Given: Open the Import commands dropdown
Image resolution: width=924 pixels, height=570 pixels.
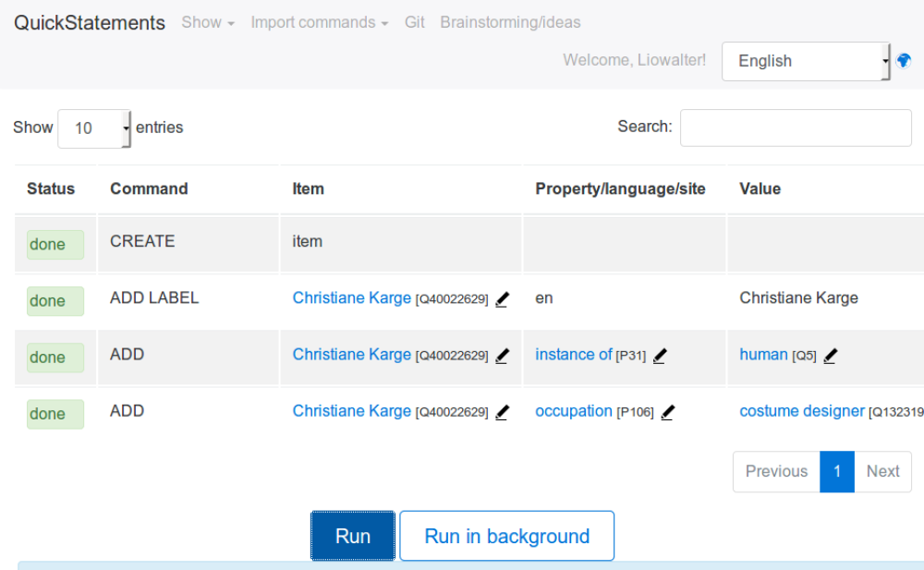Looking at the screenshot, I should pyautogui.click(x=320, y=22).
